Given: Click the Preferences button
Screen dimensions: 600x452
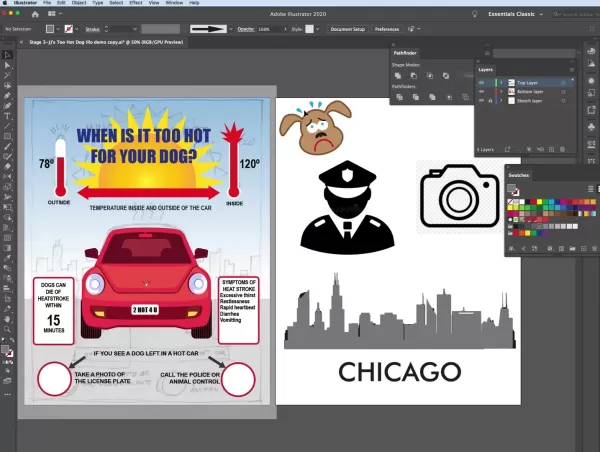Looking at the screenshot, I should [x=386, y=30].
